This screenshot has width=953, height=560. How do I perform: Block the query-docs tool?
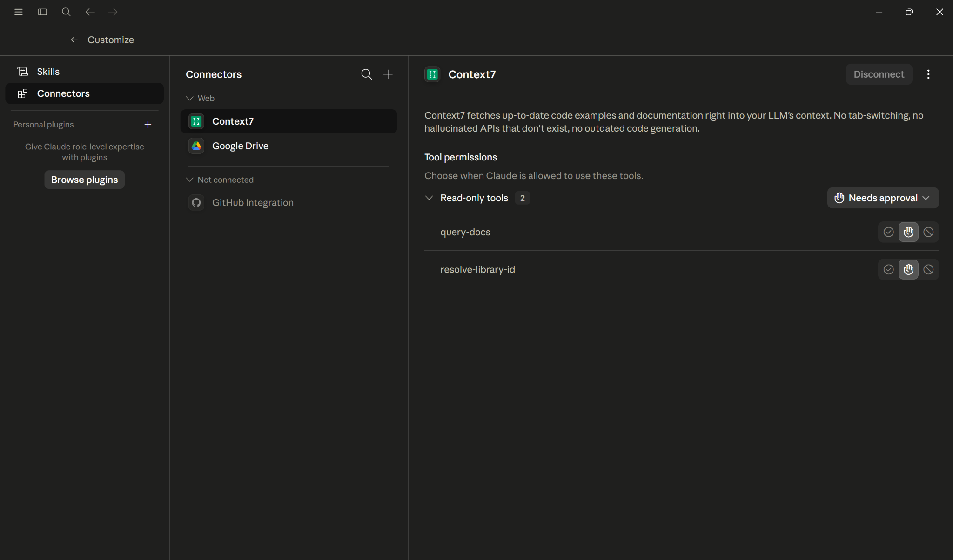pyautogui.click(x=928, y=232)
